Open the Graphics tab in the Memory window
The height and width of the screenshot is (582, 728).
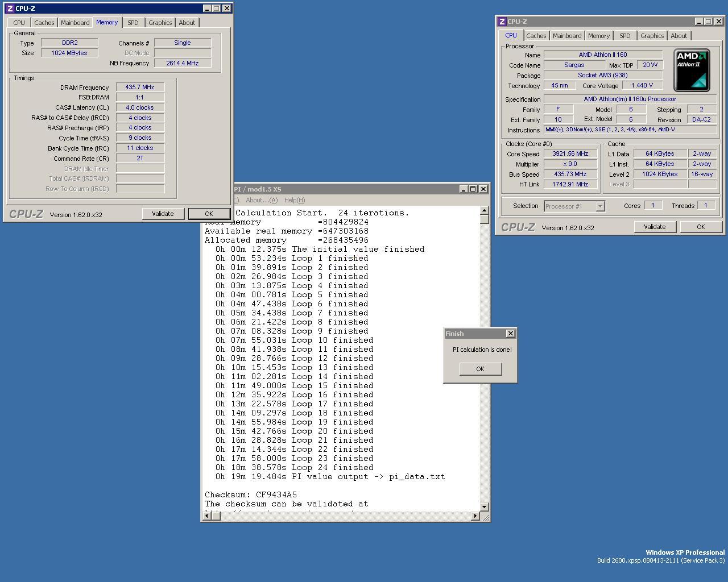pyautogui.click(x=160, y=23)
